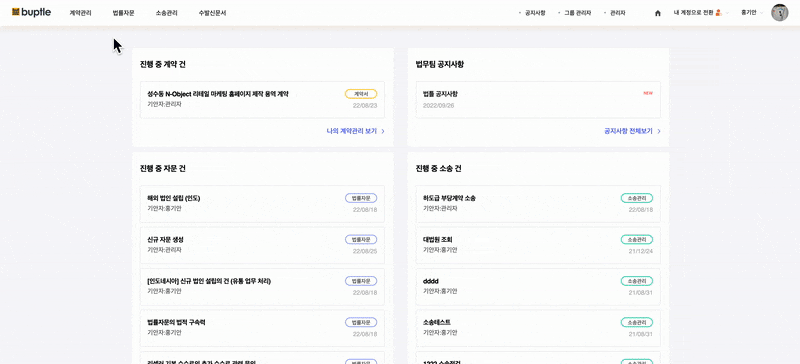The width and height of the screenshot is (800, 364).
Task: Click the 법률자문 badge on 해외 법인 설립
Action: point(361,198)
